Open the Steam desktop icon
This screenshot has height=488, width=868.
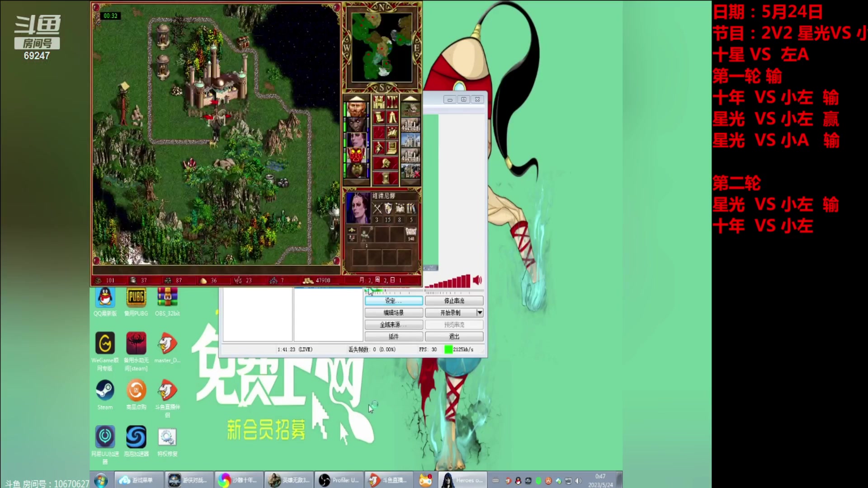click(x=105, y=394)
